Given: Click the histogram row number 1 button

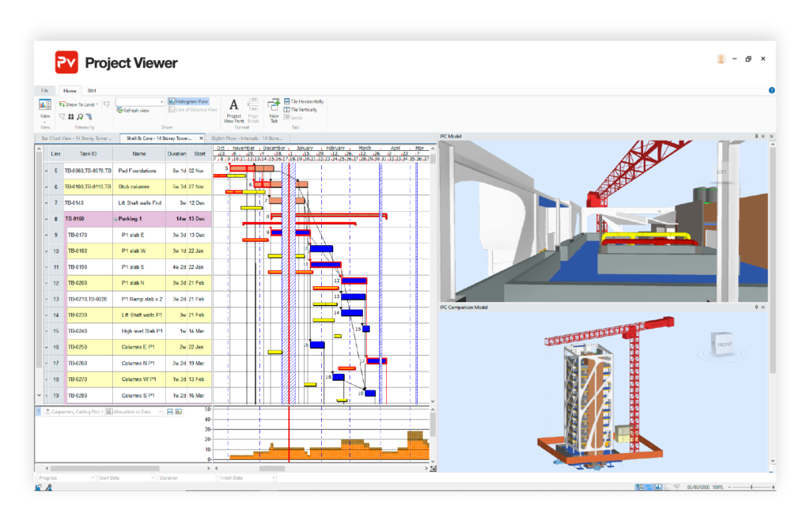Looking at the screenshot, I should pos(38,412).
